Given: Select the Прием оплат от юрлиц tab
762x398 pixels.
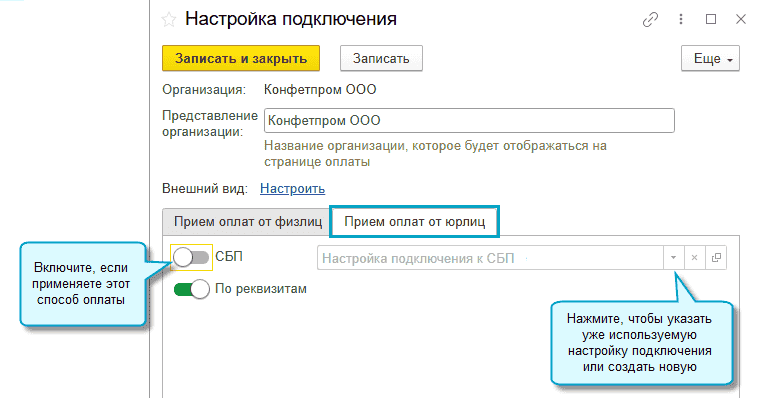Looking at the screenshot, I should point(415,222).
